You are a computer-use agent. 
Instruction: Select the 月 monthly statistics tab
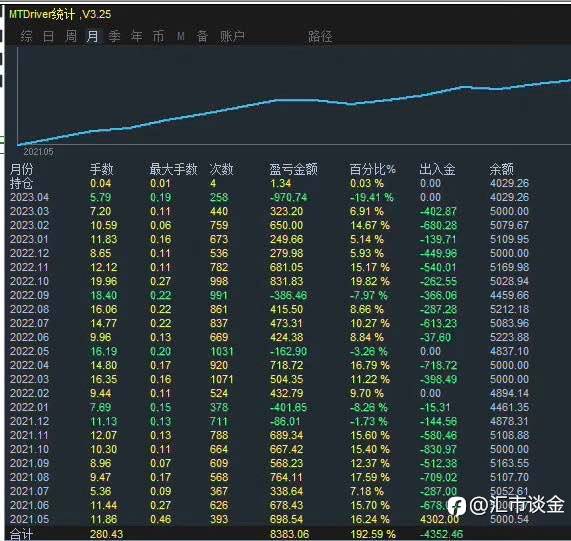pos(92,36)
